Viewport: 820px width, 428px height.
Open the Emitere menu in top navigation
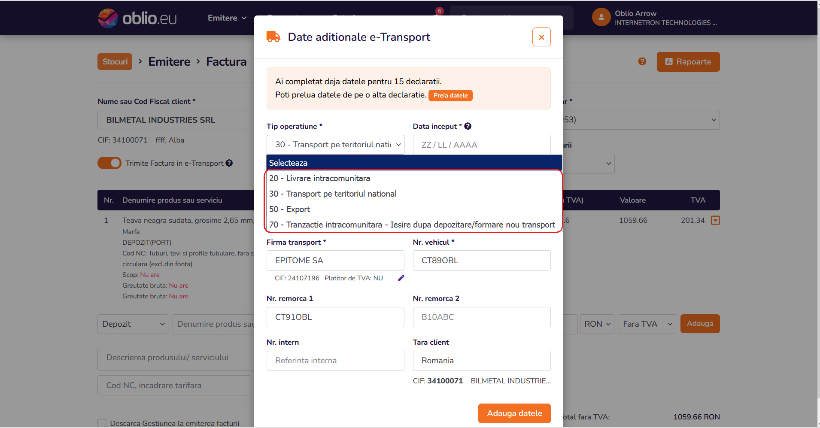tap(226, 18)
